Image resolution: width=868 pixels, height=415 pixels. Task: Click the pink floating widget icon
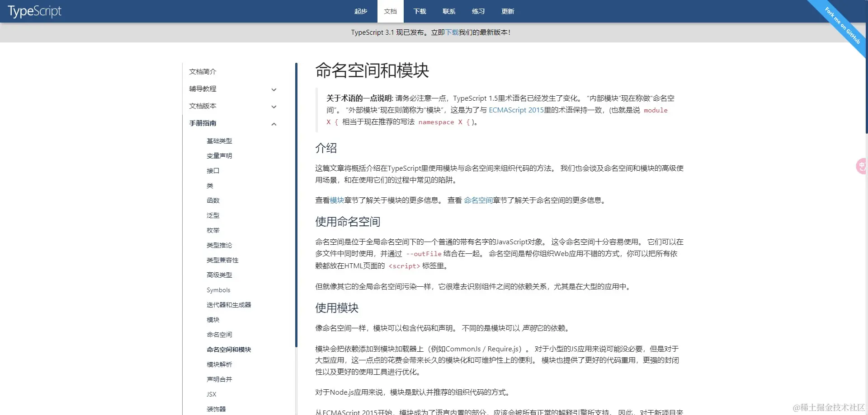coord(862,166)
